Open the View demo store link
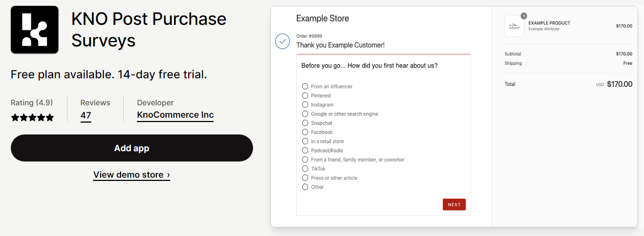This screenshot has height=236, width=644. 131,175
